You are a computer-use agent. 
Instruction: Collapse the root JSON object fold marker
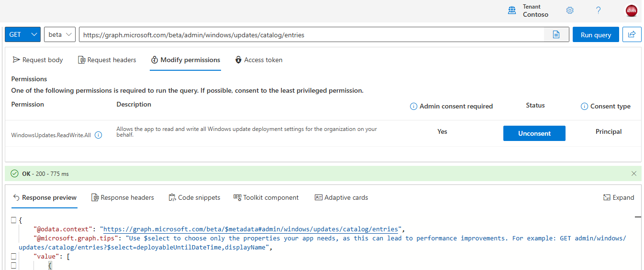[x=13, y=220]
